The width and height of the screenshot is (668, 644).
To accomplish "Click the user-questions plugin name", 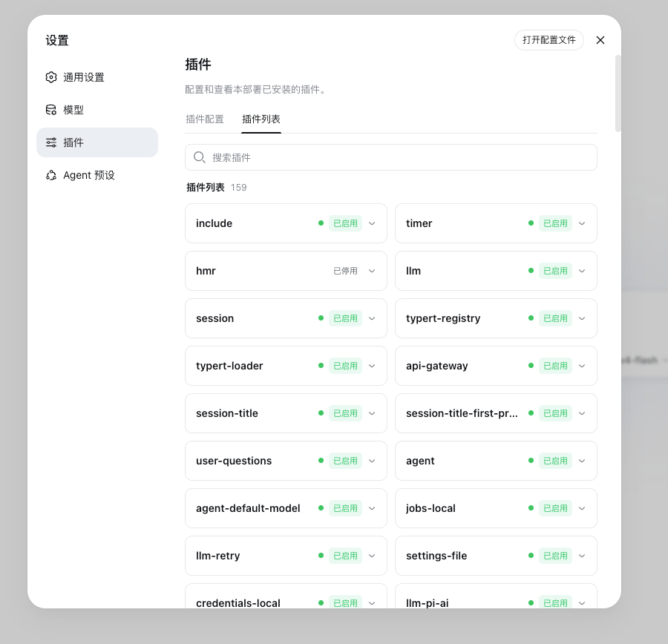I will (x=234, y=461).
